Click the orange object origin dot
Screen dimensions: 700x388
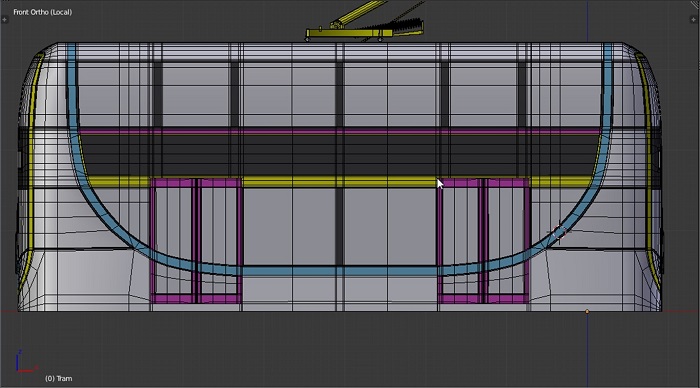(x=587, y=311)
